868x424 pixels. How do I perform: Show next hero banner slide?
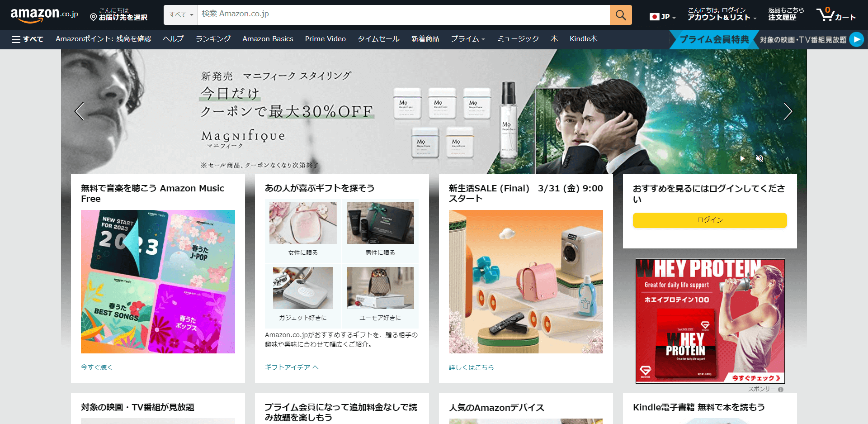pos(788,111)
